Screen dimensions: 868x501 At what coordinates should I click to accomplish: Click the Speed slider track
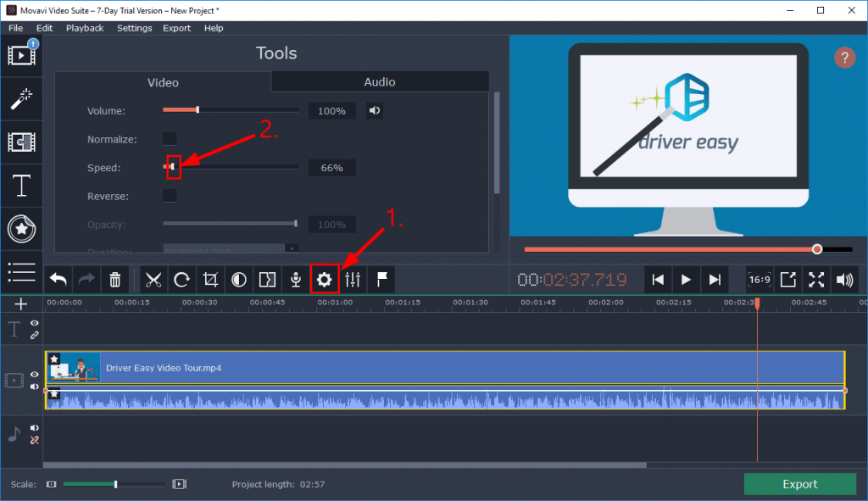(x=231, y=167)
